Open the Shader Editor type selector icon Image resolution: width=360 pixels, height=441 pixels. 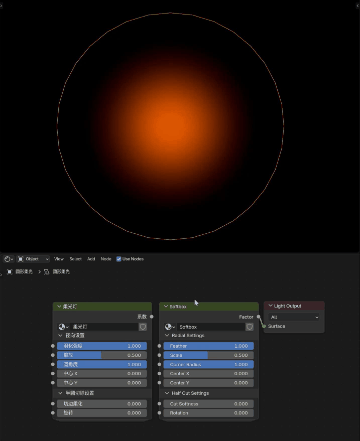pos(8,259)
